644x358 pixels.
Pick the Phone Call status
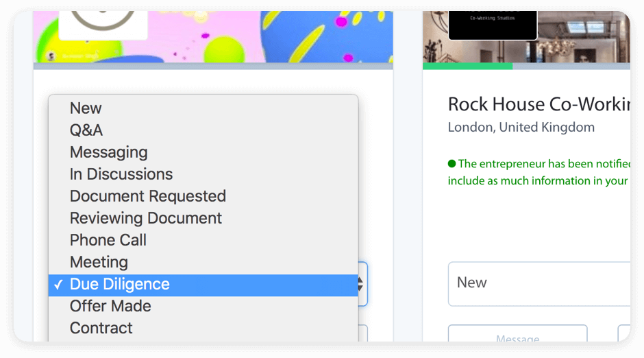[108, 240]
